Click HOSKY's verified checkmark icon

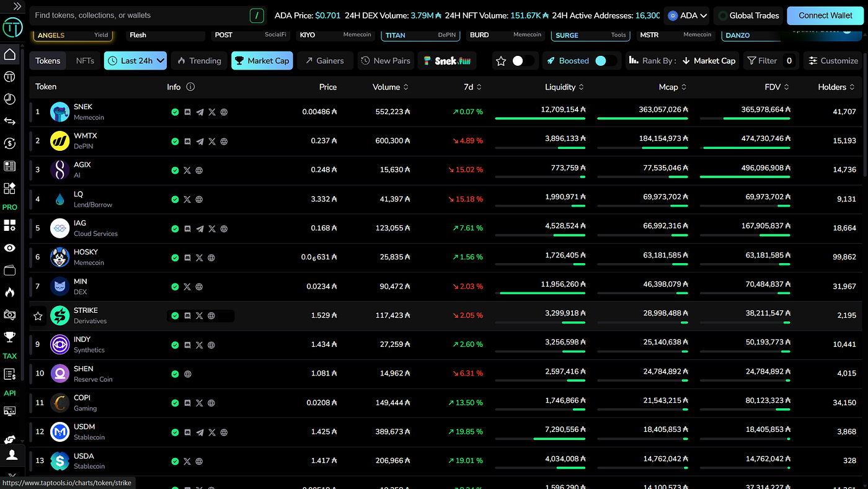[175, 258]
